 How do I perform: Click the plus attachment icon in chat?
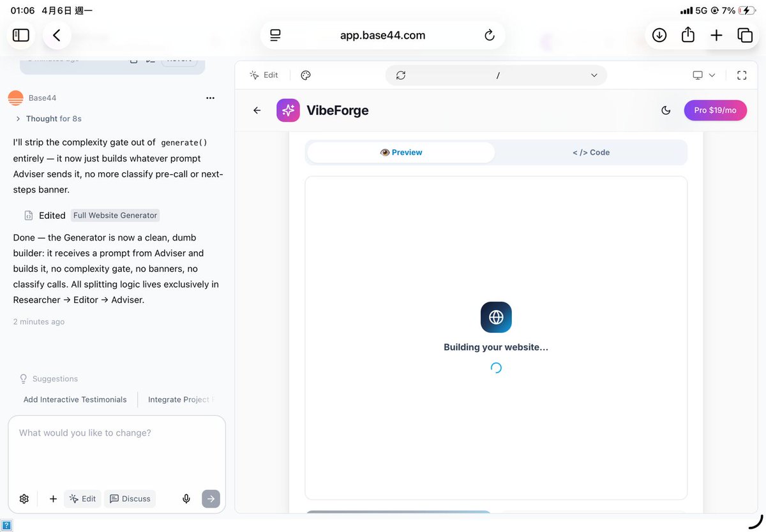click(x=53, y=499)
